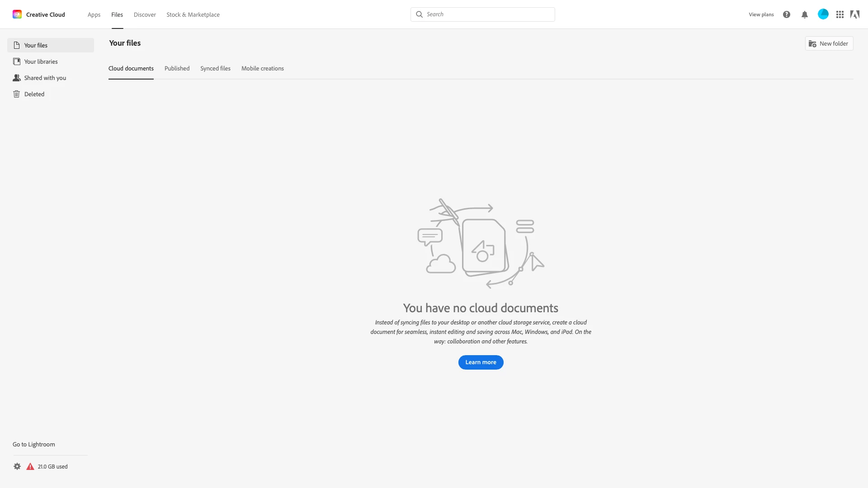
Task: Open the help question mark icon
Action: point(787,14)
